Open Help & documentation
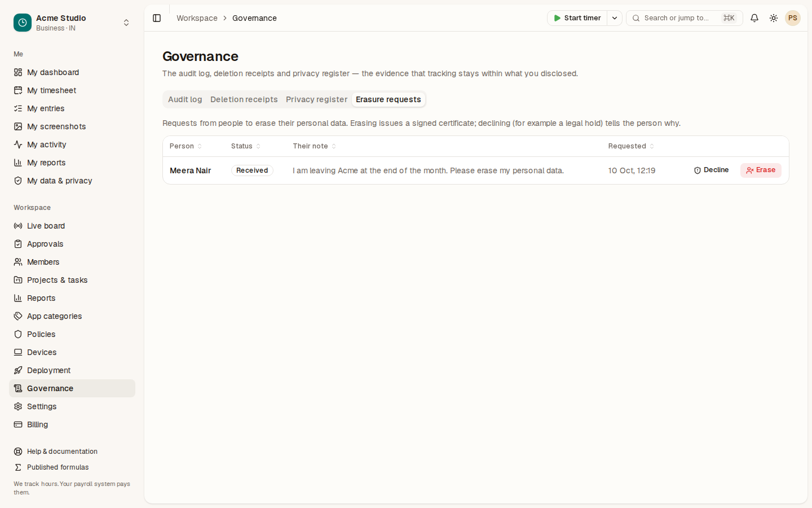 click(72, 452)
